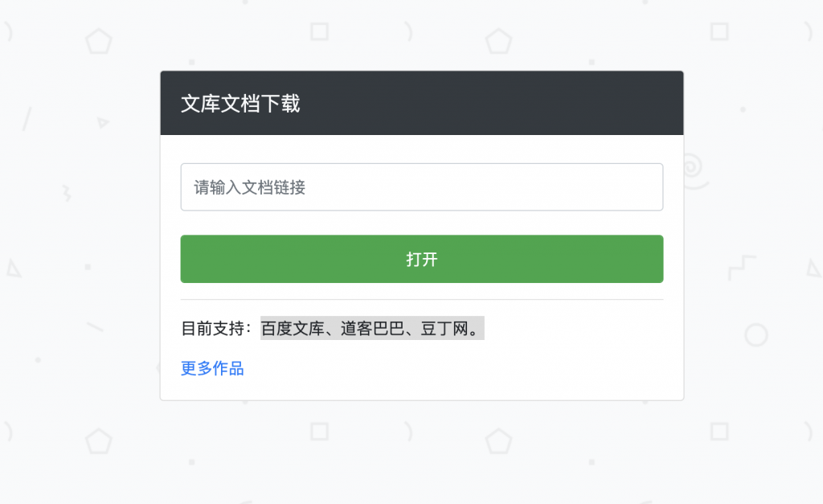The image size is (823, 504).
Task: Click the circle outline background icon
Action: [x=756, y=334]
